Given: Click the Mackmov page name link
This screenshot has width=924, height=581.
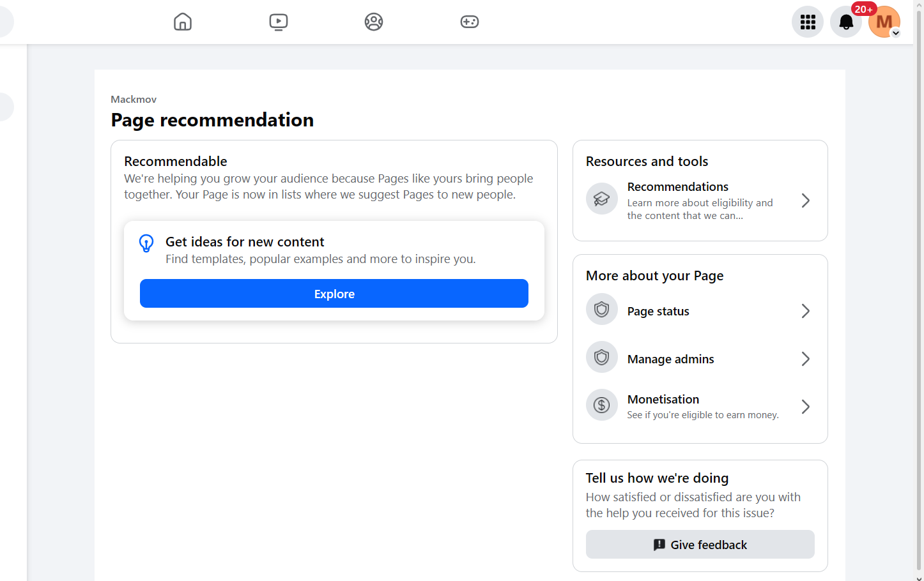Looking at the screenshot, I should (x=134, y=99).
